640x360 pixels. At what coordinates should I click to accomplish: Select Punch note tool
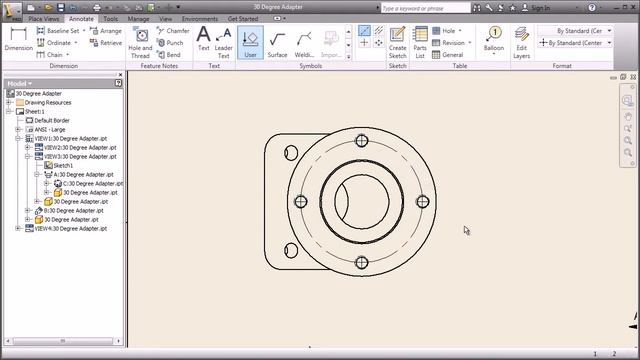click(x=170, y=42)
